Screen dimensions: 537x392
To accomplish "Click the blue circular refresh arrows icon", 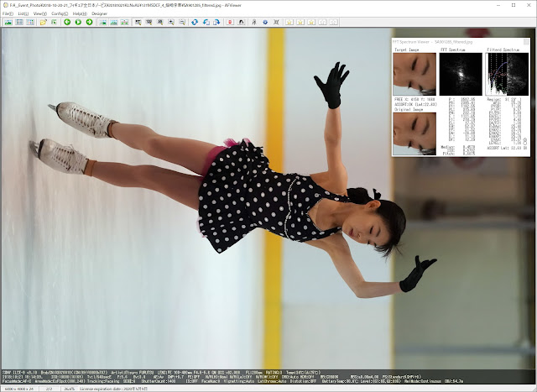I will (x=195, y=22).
